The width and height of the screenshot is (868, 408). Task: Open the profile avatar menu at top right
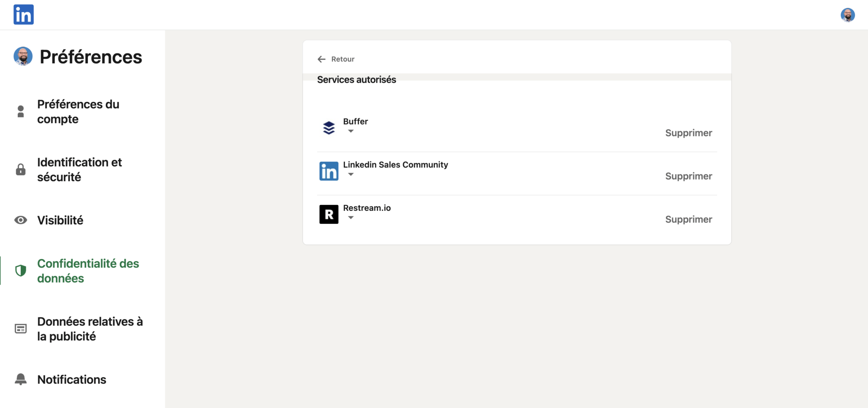click(848, 15)
